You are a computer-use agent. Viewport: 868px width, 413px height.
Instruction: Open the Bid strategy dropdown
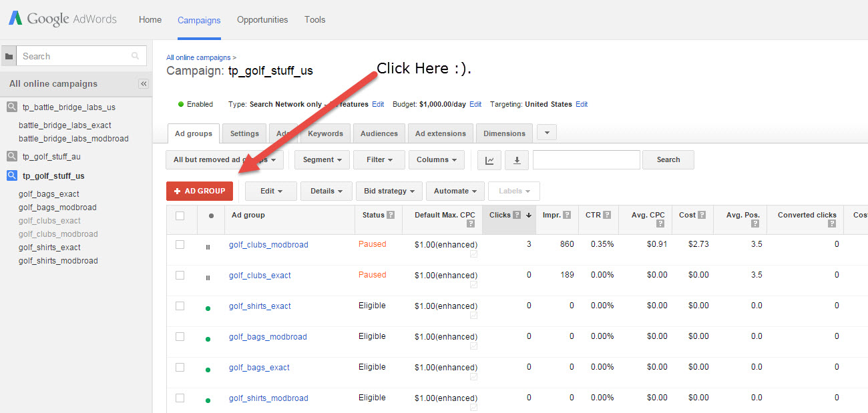click(389, 191)
